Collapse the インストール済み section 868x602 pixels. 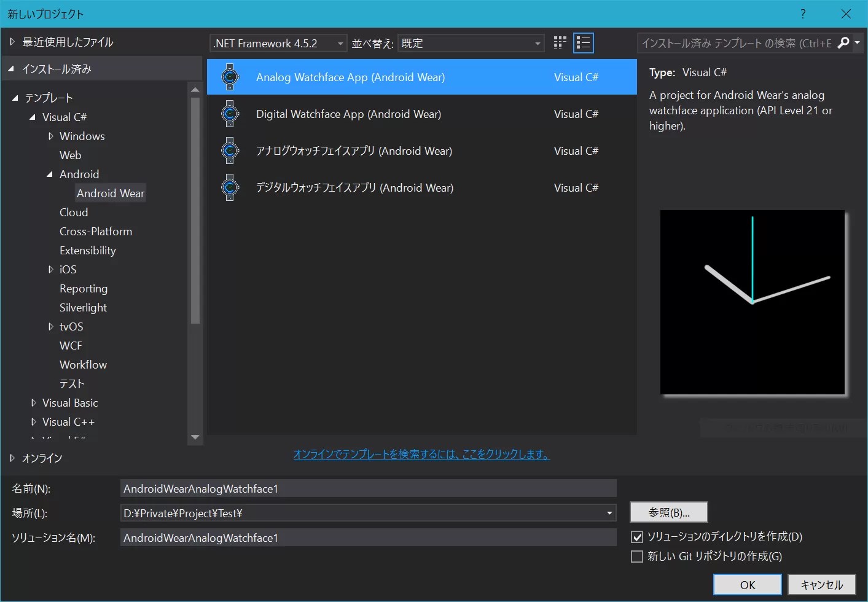[x=11, y=69]
